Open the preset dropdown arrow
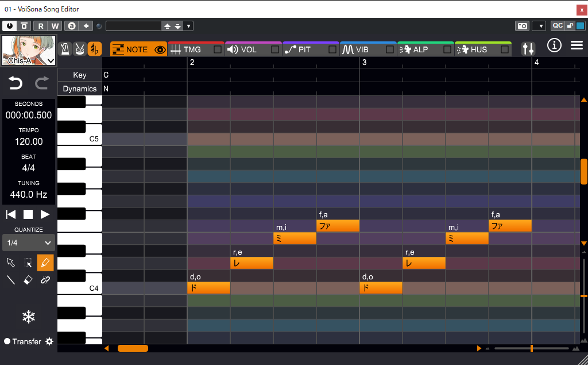The image size is (588, 365). pos(188,26)
